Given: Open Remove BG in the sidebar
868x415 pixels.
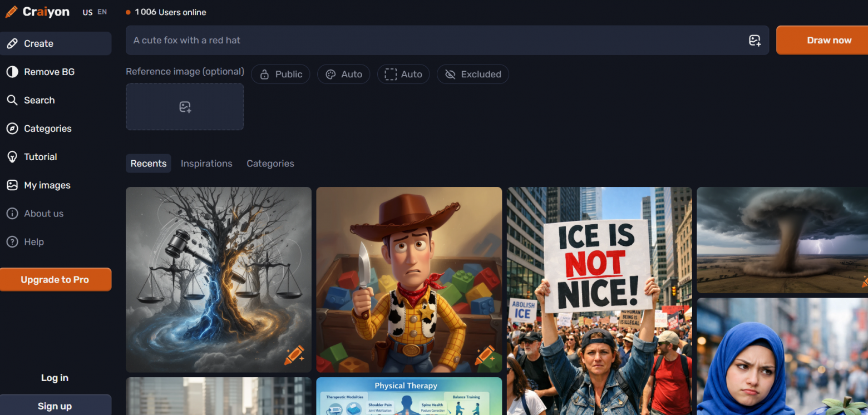Looking at the screenshot, I should 56,72.
